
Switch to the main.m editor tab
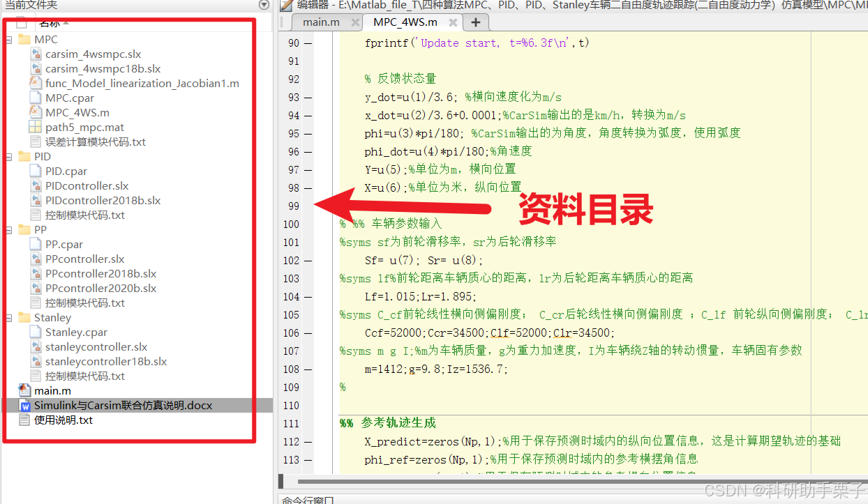click(x=321, y=22)
